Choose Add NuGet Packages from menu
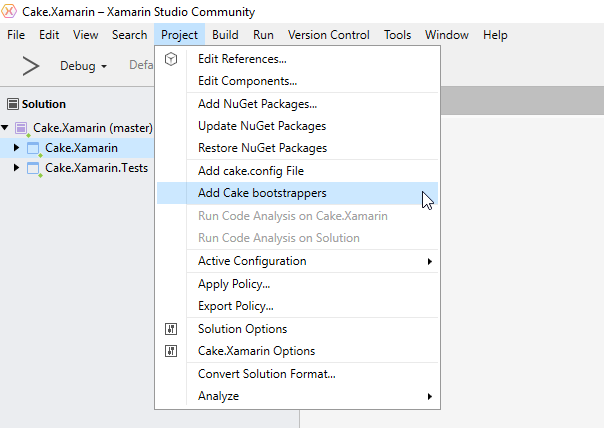This screenshot has height=428, width=604. coord(257,104)
